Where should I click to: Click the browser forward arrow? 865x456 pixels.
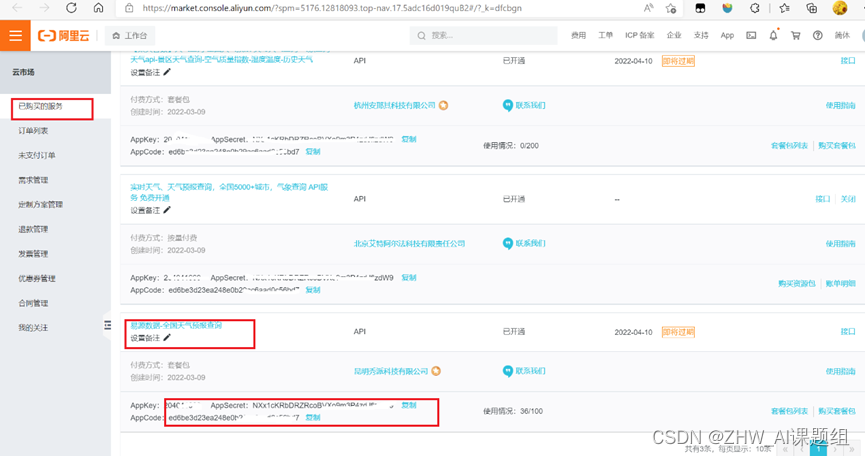pos(44,8)
